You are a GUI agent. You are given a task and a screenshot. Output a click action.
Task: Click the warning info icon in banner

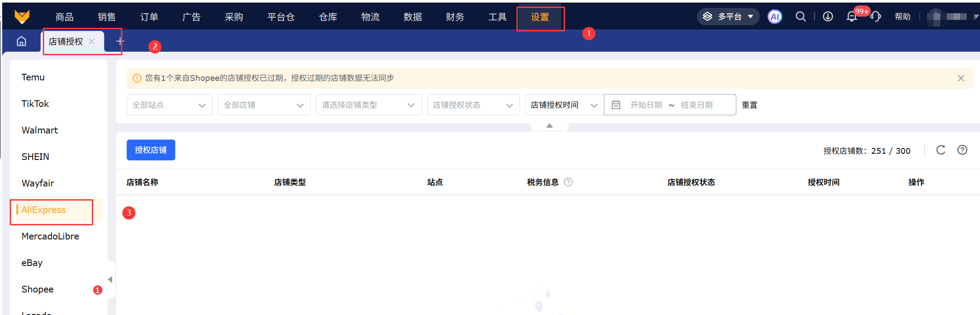(137, 78)
